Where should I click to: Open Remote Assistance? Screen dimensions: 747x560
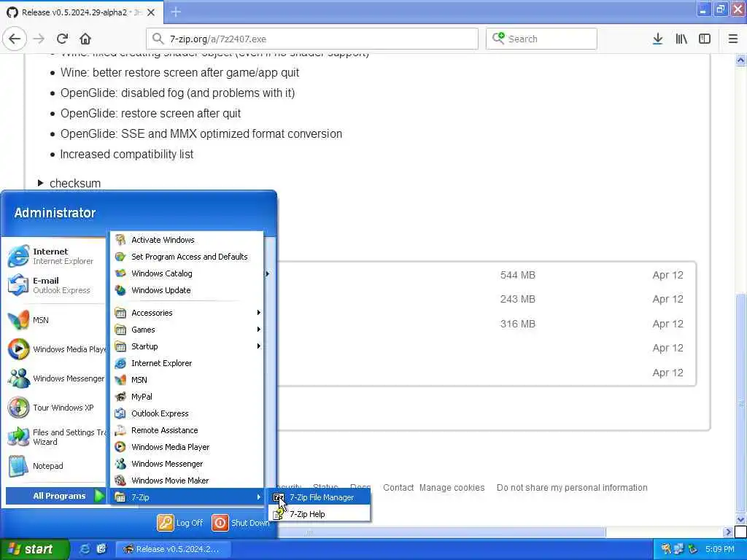pyautogui.click(x=187, y=430)
